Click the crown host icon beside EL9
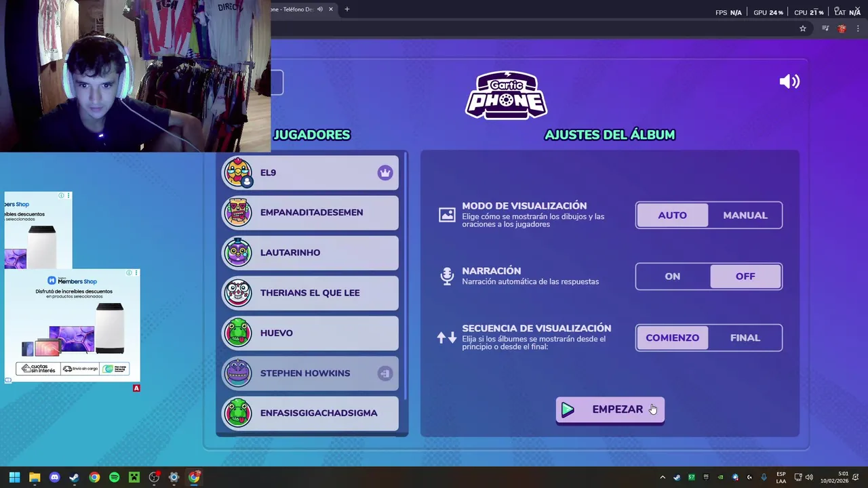This screenshot has height=488, width=868. coord(385,173)
